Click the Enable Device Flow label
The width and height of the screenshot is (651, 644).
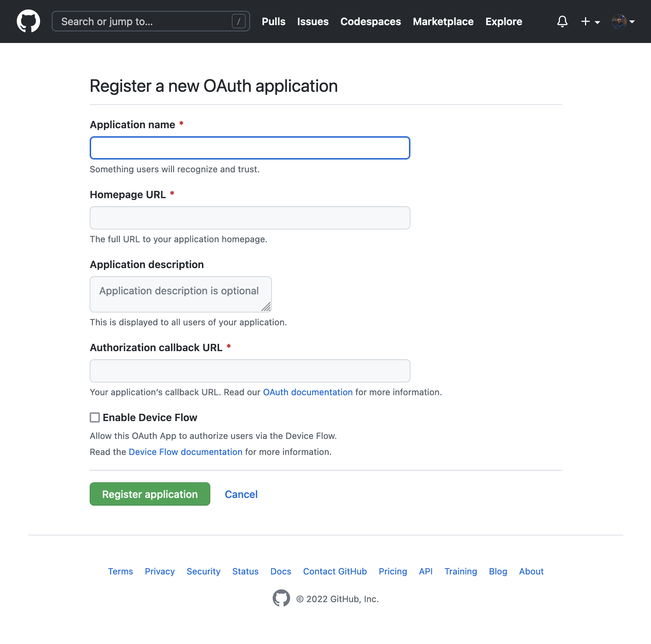tap(150, 417)
